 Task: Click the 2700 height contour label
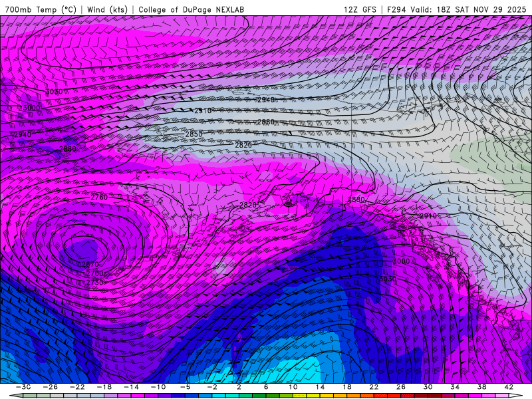[x=94, y=273]
